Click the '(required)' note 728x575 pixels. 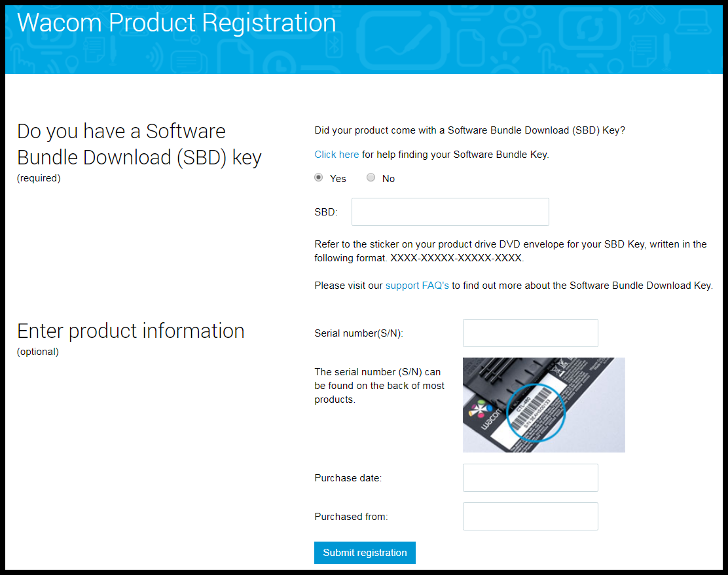[39, 178]
